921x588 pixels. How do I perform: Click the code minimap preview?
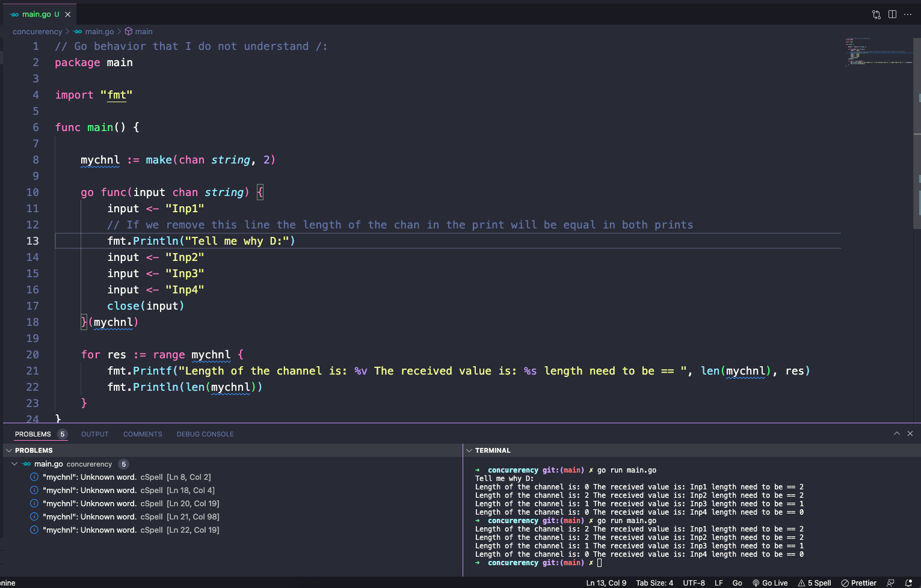tap(879, 52)
